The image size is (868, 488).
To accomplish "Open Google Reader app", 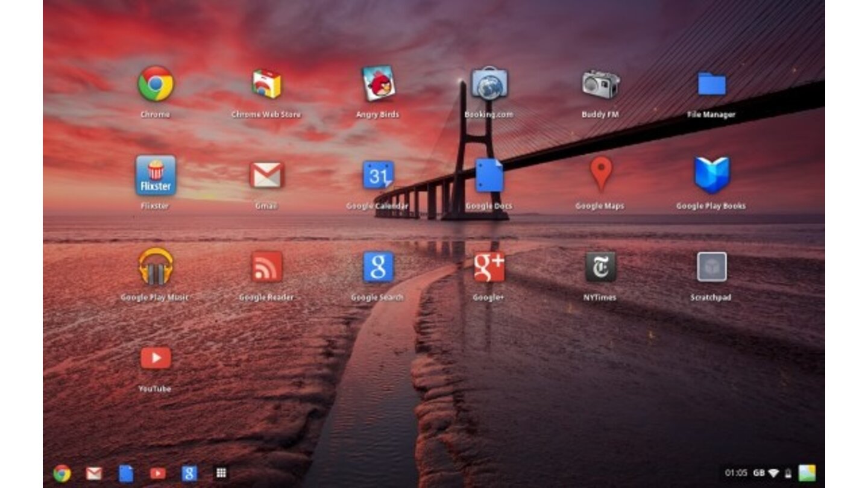I will click(x=266, y=267).
